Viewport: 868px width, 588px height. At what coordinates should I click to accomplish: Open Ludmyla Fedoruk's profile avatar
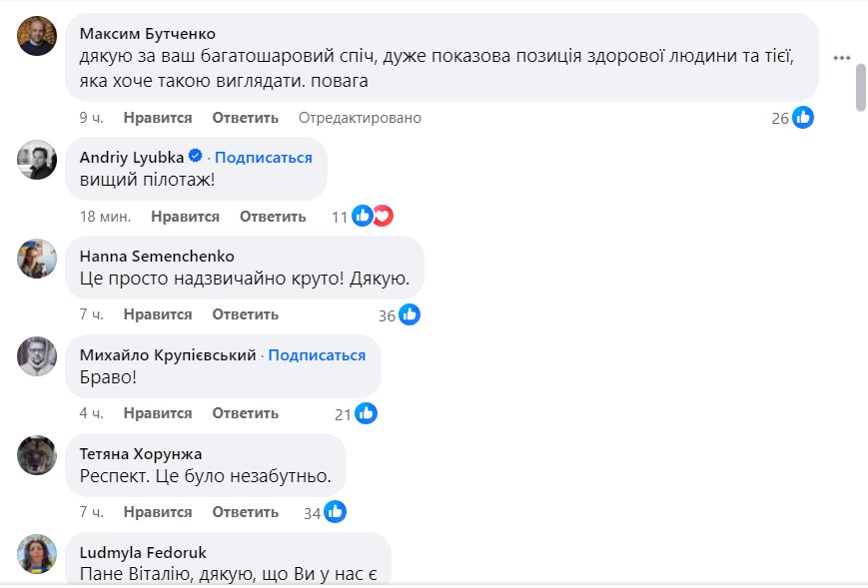tap(38, 554)
